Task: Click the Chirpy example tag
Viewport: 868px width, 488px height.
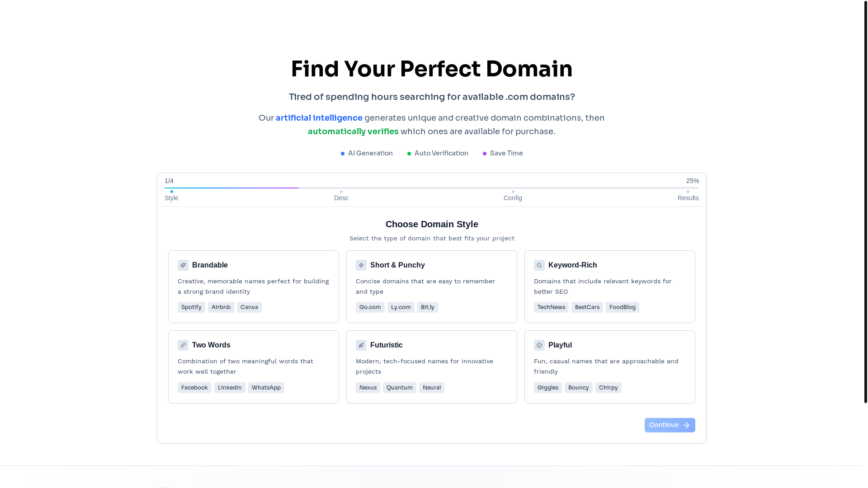Action: coord(609,388)
